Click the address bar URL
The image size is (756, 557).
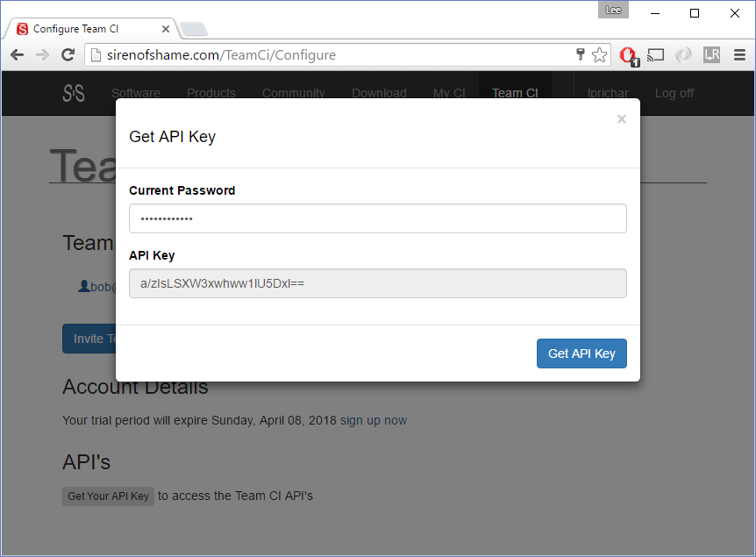coord(281,55)
